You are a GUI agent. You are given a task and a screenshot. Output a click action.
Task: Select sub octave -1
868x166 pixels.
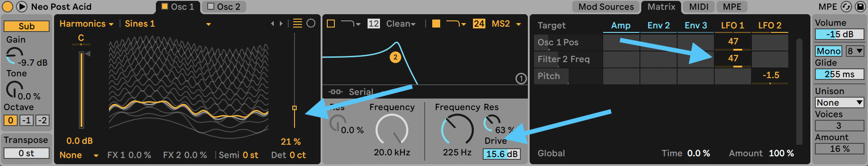(27, 120)
